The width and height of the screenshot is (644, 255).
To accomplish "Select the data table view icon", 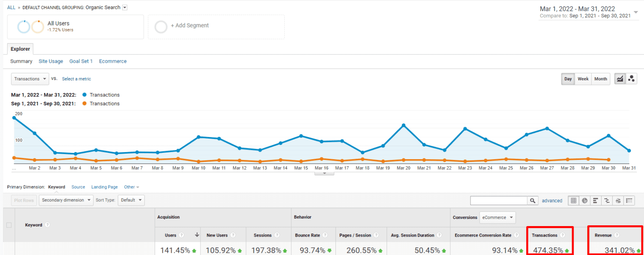I will (x=574, y=201).
